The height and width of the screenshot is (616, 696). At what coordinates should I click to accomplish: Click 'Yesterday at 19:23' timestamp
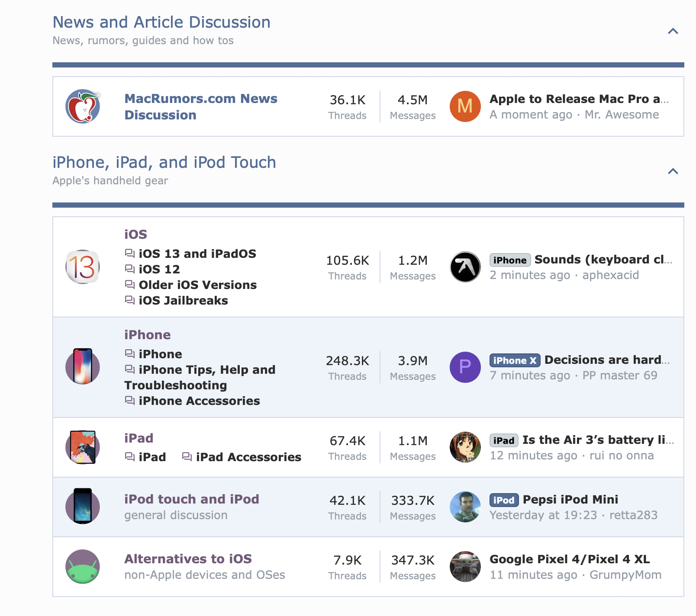pyautogui.click(x=543, y=515)
